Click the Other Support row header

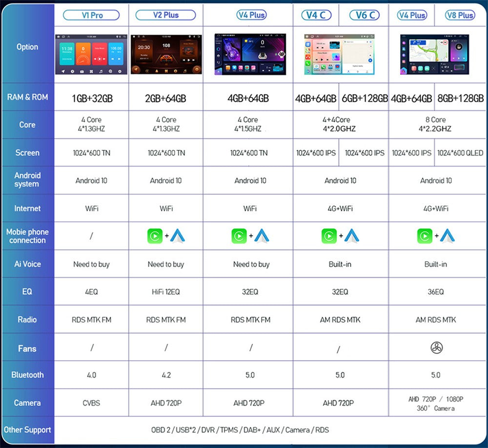[27, 430]
